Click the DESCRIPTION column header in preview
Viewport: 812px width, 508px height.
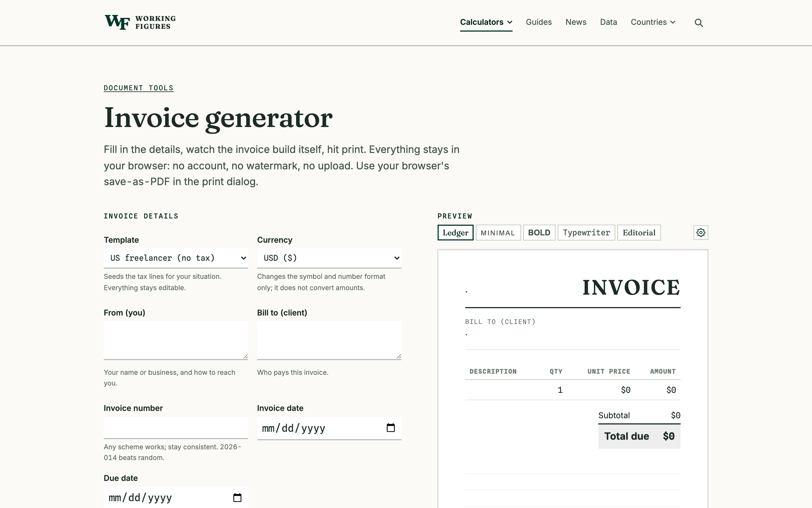click(x=493, y=372)
